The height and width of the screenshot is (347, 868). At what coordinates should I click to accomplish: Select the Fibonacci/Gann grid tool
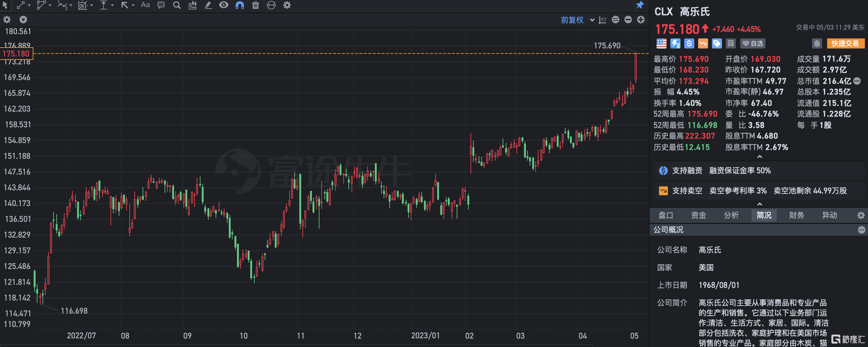coord(82,5)
